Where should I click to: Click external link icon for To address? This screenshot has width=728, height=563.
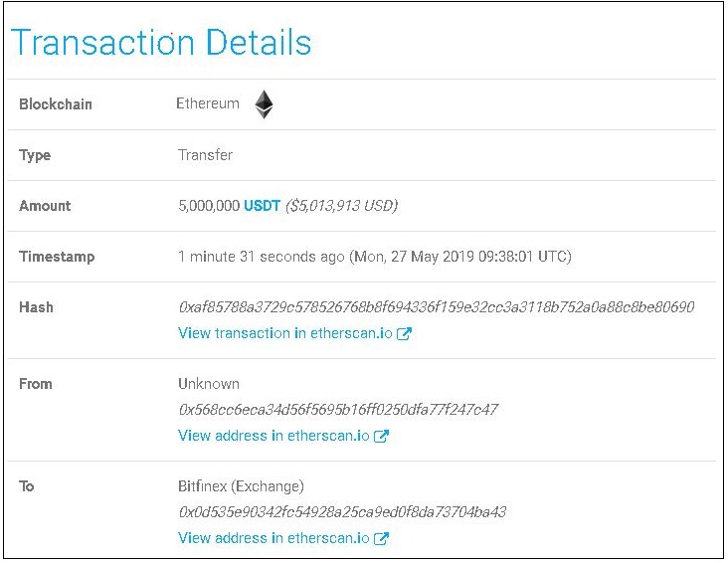point(381,538)
